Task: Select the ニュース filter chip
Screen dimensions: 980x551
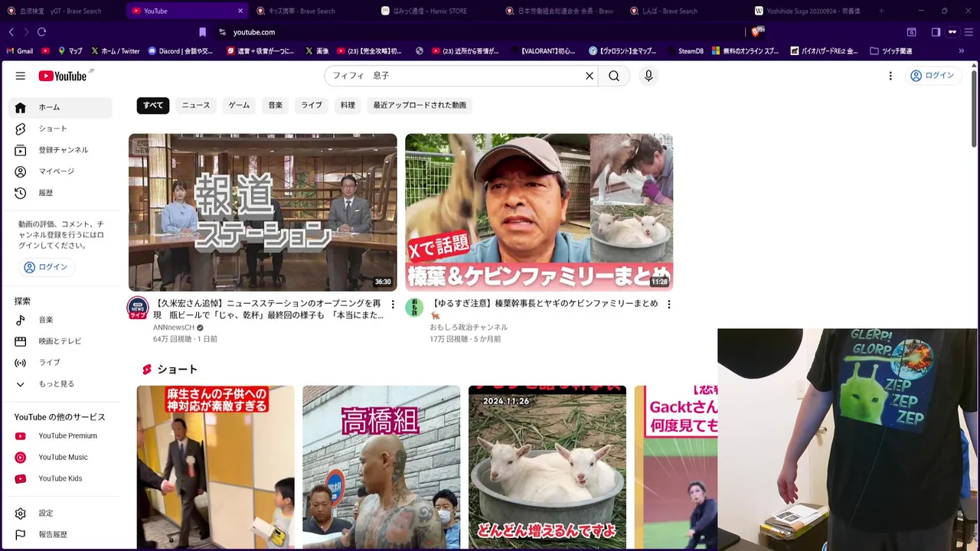Action: (196, 106)
